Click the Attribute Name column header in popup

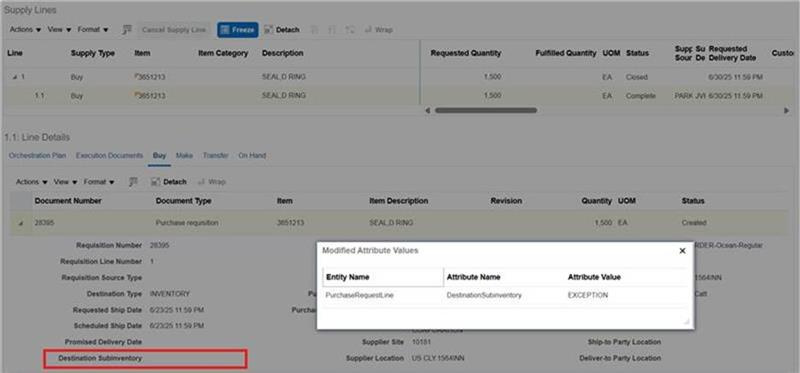(x=473, y=277)
